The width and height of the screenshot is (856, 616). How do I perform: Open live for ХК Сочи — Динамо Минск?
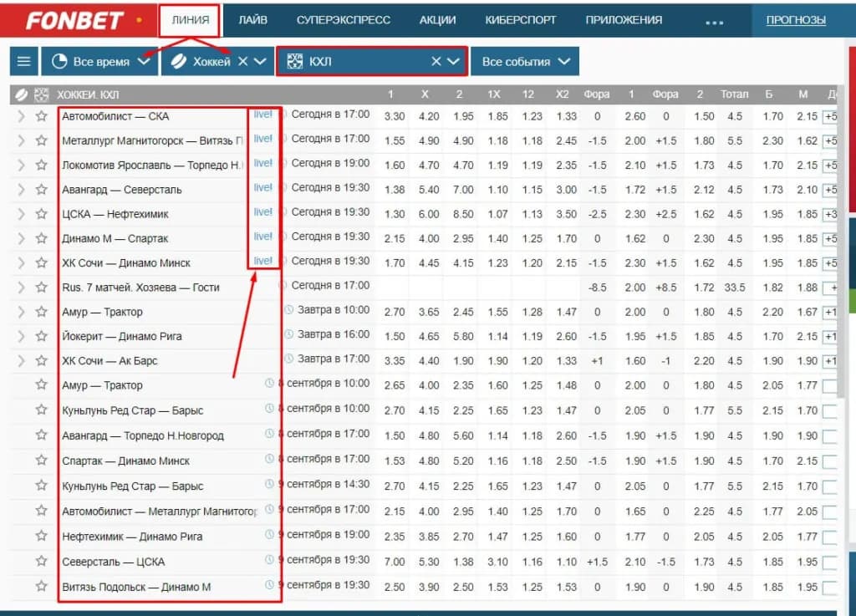coord(262,261)
